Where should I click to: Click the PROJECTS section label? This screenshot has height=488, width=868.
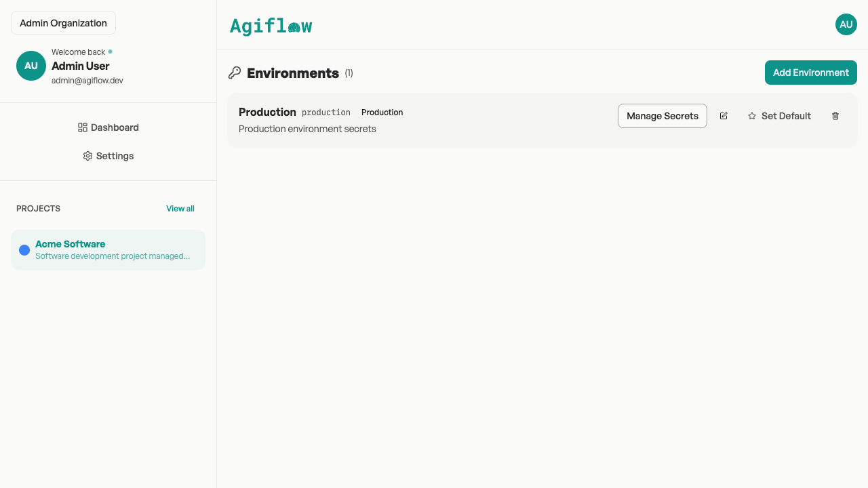pos(39,209)
